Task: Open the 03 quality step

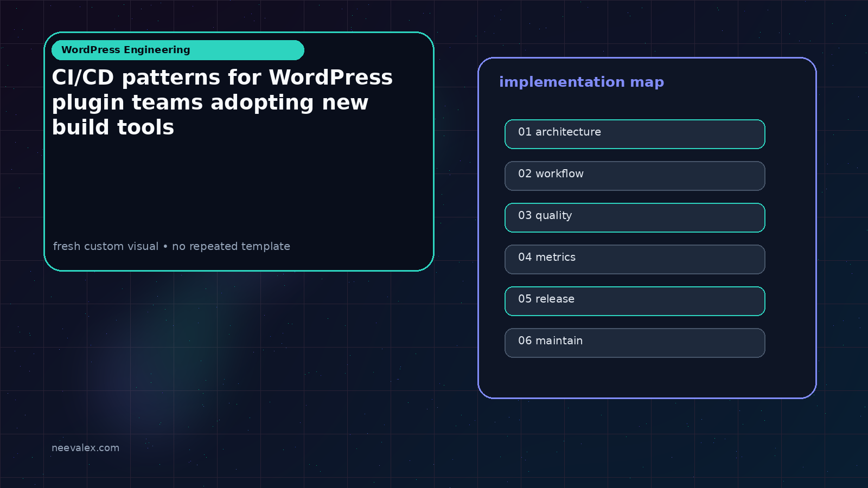Action: tap(635, 217)
